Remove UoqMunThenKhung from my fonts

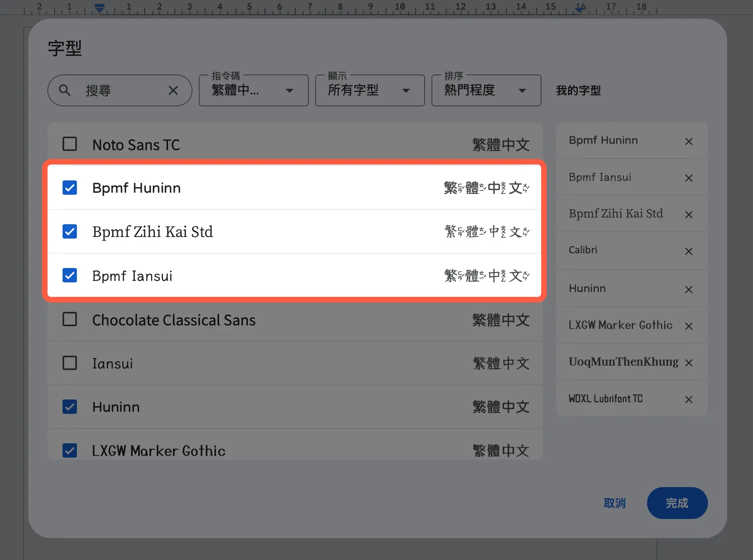click(688, 363)
